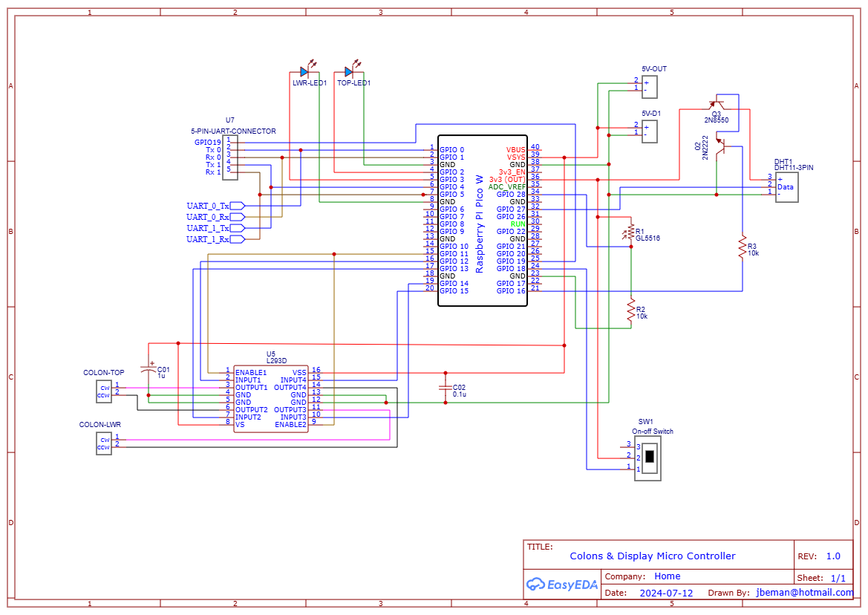Click the date value 2024-07-12
The width and height of the screenshot is (868, 615).
click(666, 593)
